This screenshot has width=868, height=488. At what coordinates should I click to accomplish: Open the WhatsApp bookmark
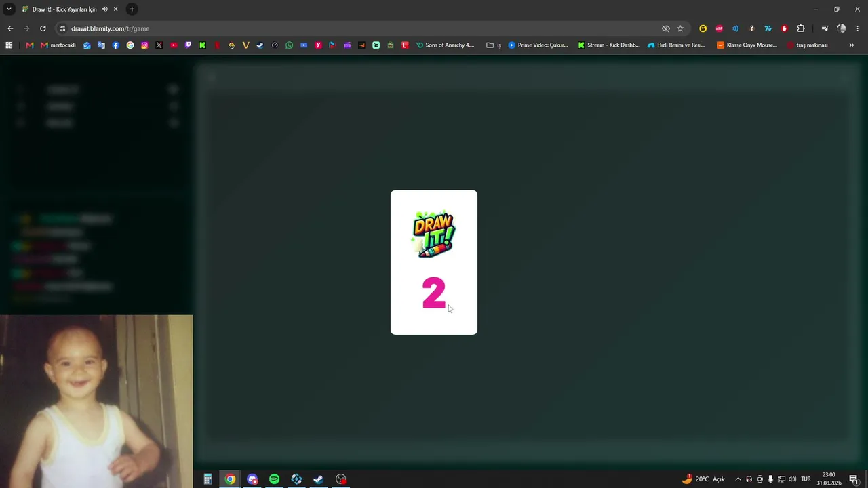coord(289,45)
